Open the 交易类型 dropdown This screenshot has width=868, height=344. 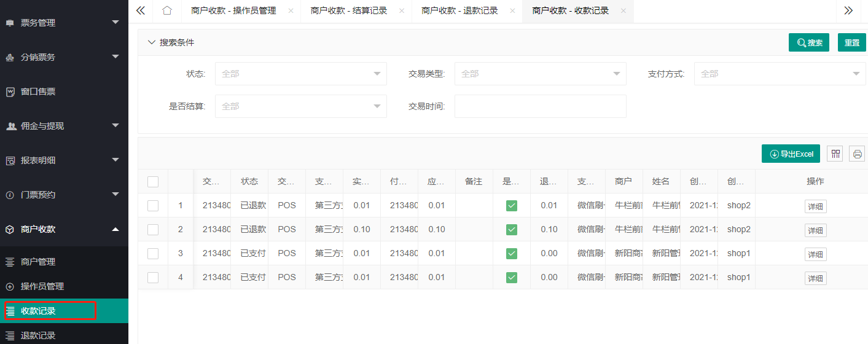(540, 74)
